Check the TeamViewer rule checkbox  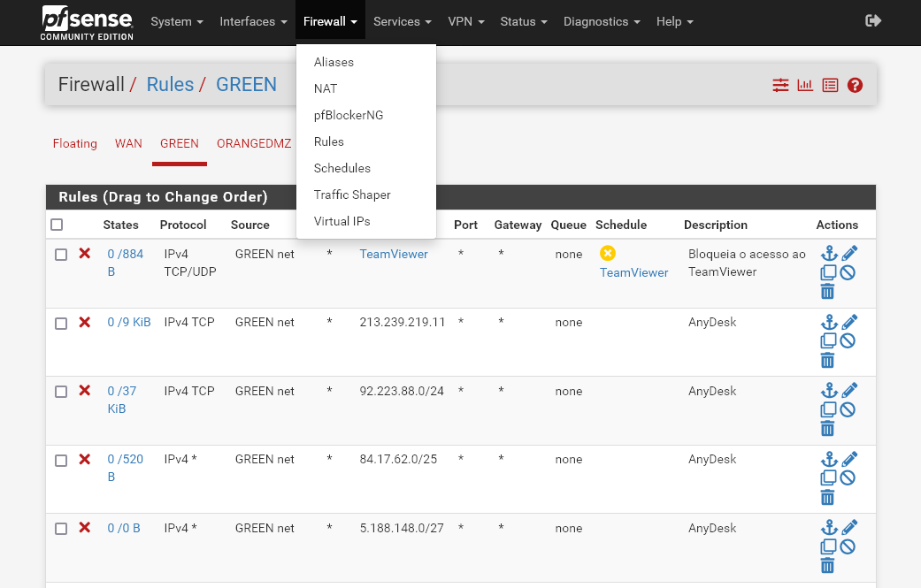61,255
